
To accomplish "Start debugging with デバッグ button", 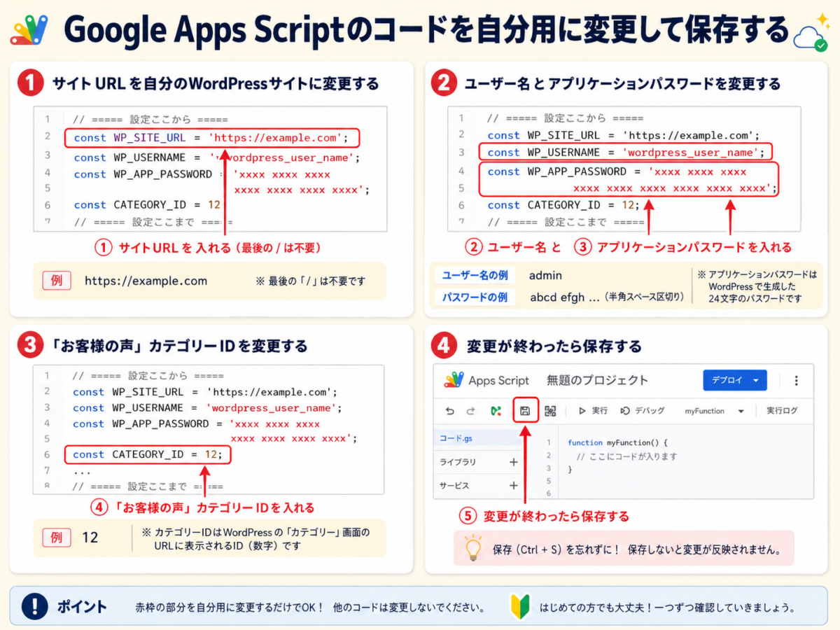I will 643,411.
